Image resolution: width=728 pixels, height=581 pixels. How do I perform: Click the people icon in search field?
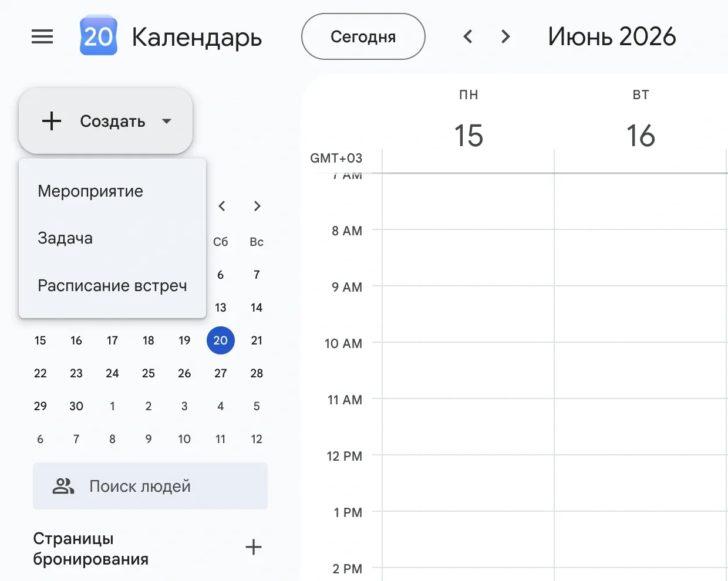63,486
